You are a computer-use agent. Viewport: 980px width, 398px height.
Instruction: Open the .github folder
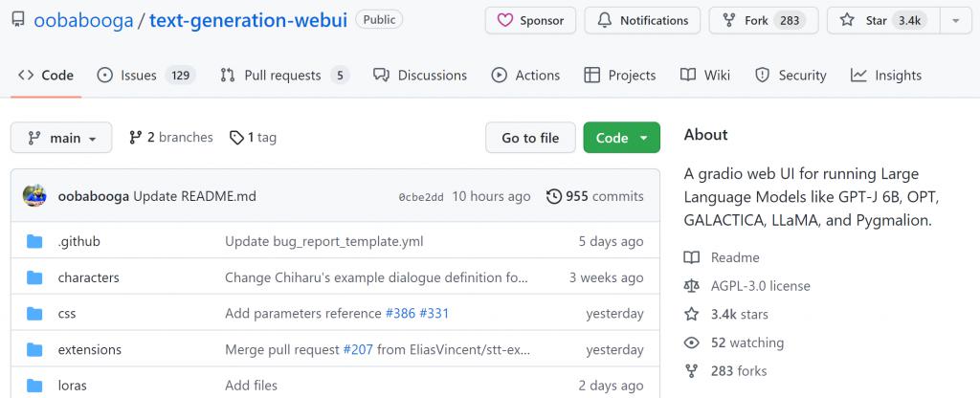(78, 241)
